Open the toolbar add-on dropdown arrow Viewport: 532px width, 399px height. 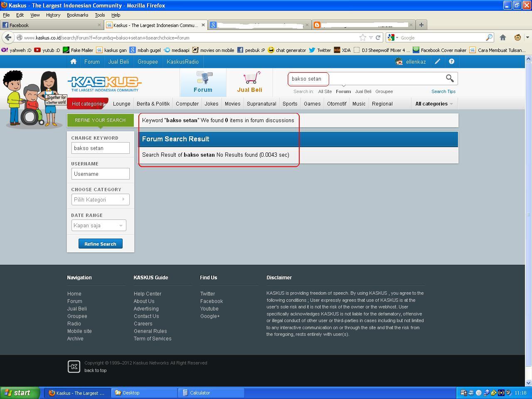(527, 37)
